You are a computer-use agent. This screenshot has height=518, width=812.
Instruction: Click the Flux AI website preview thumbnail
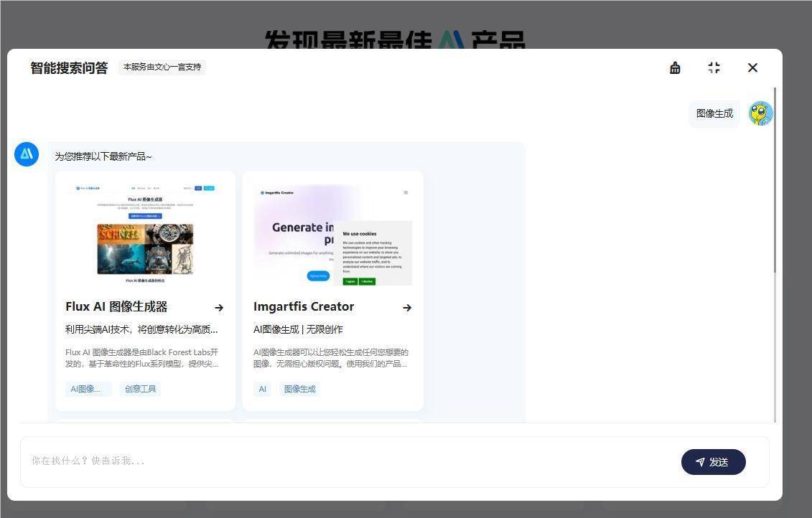145,233
